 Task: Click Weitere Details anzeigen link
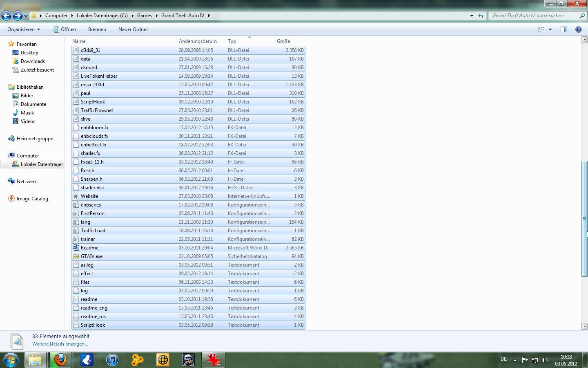pyautogui.click(x=60, y=344)
